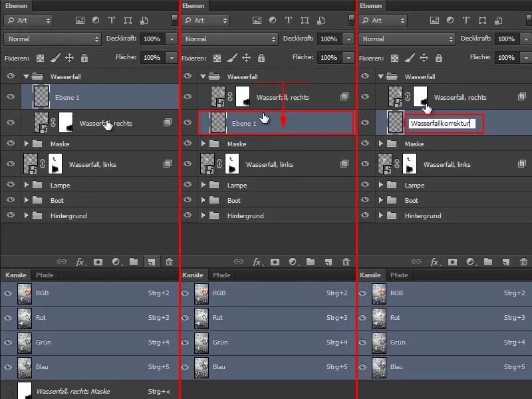Viewport: 532px width, 399px height.
Task: Add layer mask in the left panel
Action: [x=98, y=262]
